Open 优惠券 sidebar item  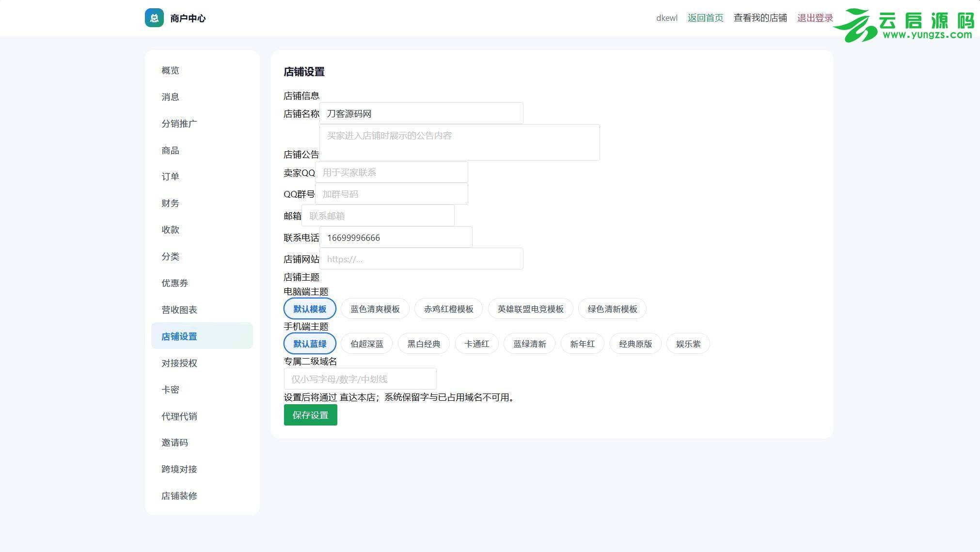202,283
